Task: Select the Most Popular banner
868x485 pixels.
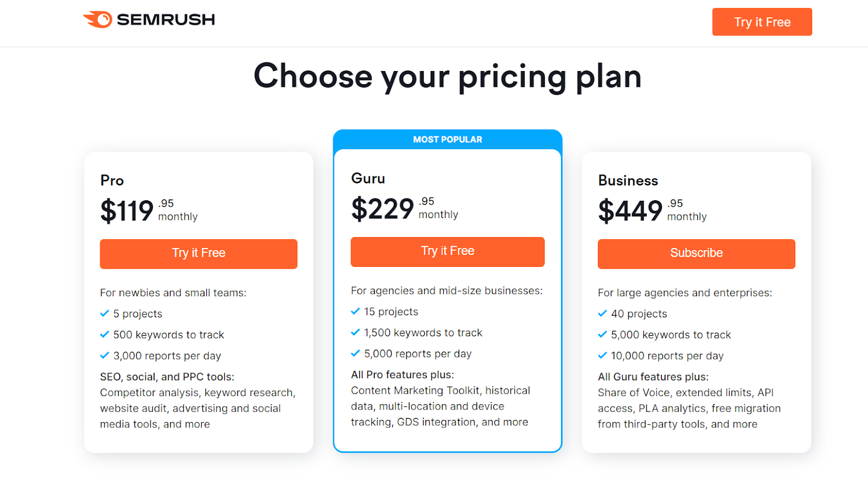Action: (448, 139)
